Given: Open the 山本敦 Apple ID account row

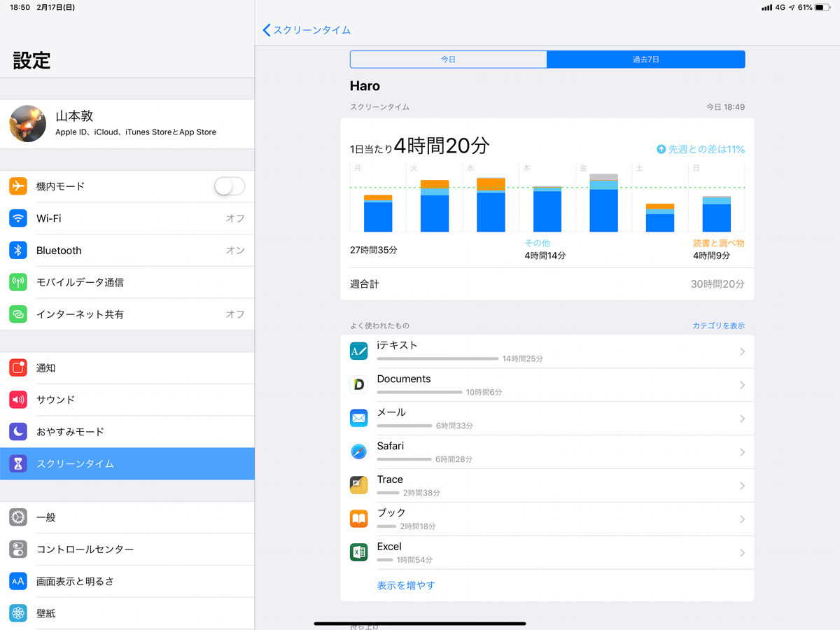Looking at the screenshot, I should pos(127,124).
